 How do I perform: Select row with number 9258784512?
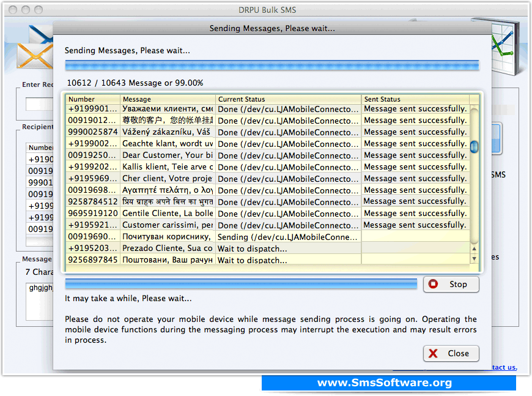268,202
